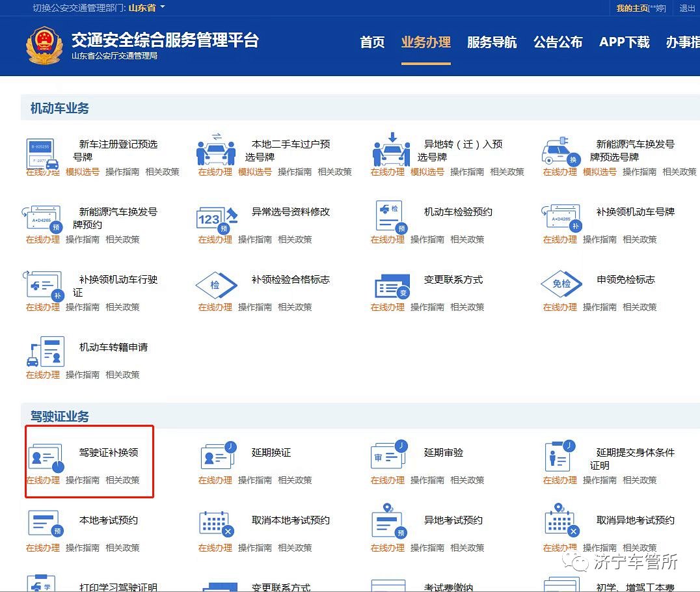Open the 取消本地考试预约 calendar icon
Viewport: 700px width, 592px height.
[x=216, y=524]
